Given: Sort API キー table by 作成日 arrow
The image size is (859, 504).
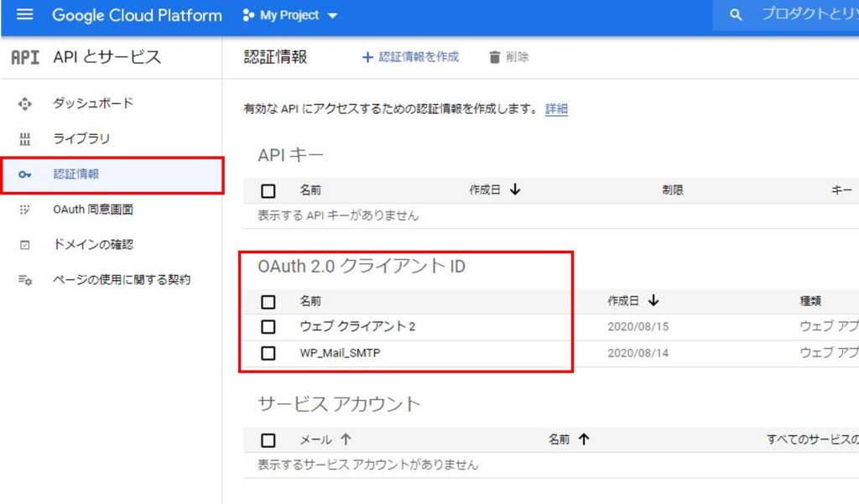Looking at the screenshot, I should click(515, 190).
